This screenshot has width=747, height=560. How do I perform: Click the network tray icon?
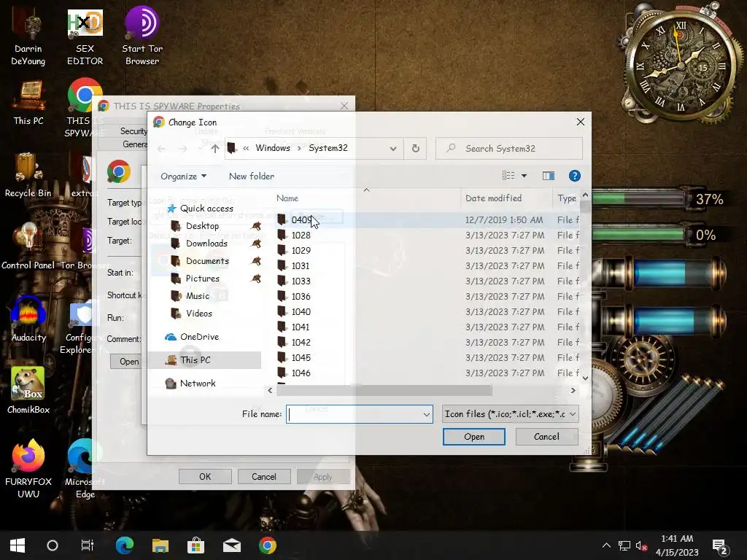pos(624,545)
